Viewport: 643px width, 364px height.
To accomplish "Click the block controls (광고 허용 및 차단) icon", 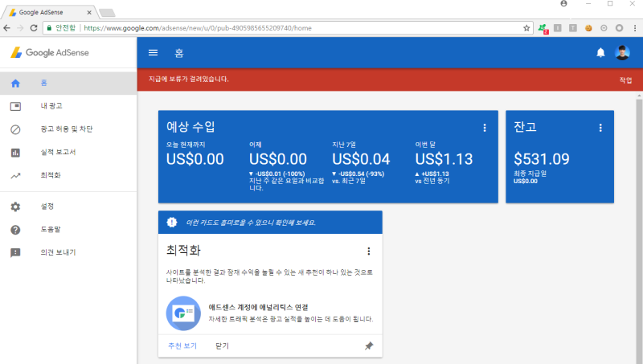I will [x=15, y=129].
